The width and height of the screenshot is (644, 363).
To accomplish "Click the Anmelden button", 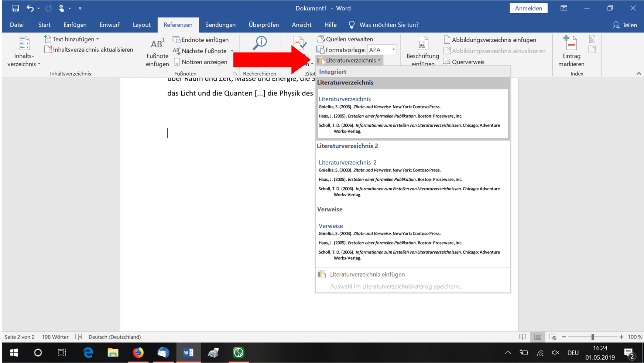I will (528, 8).
